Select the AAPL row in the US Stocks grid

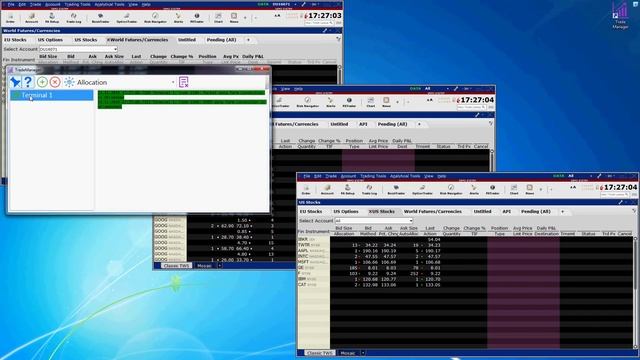click(x=465, y=251)
